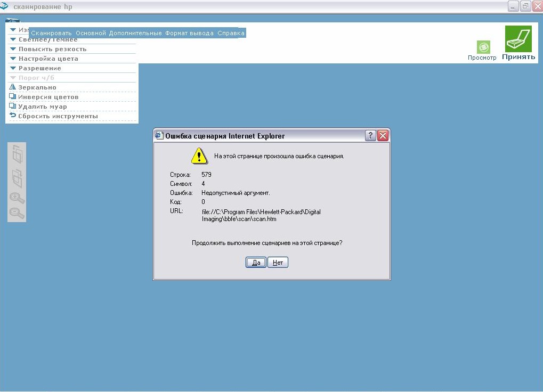Click the zoom in magnifier icon

click(17, 198)
